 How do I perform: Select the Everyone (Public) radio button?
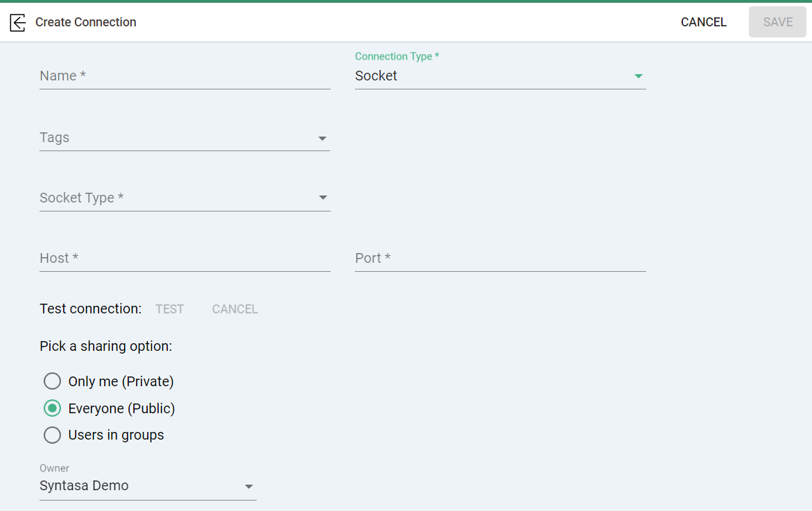pos(53,408)
